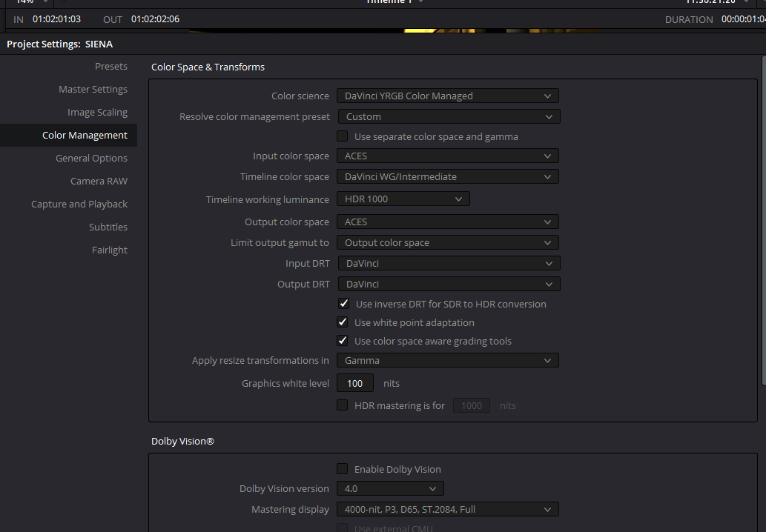Open Dolby Vision version dropdown

390,488
